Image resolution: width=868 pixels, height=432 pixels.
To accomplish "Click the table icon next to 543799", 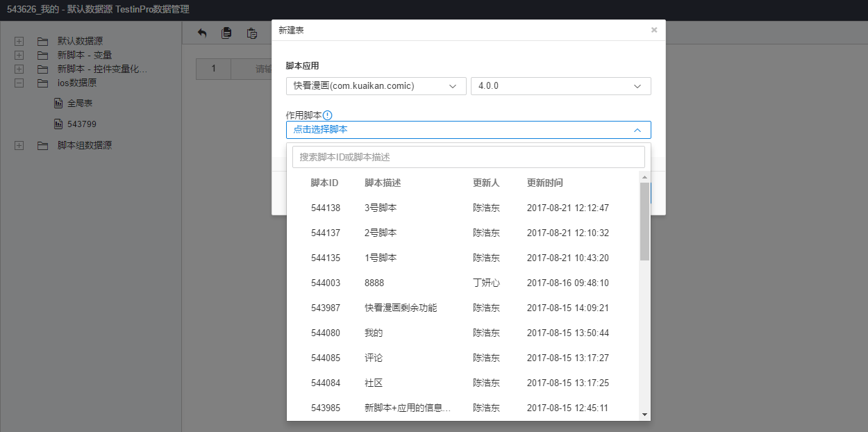I will (x=58, y=124).
